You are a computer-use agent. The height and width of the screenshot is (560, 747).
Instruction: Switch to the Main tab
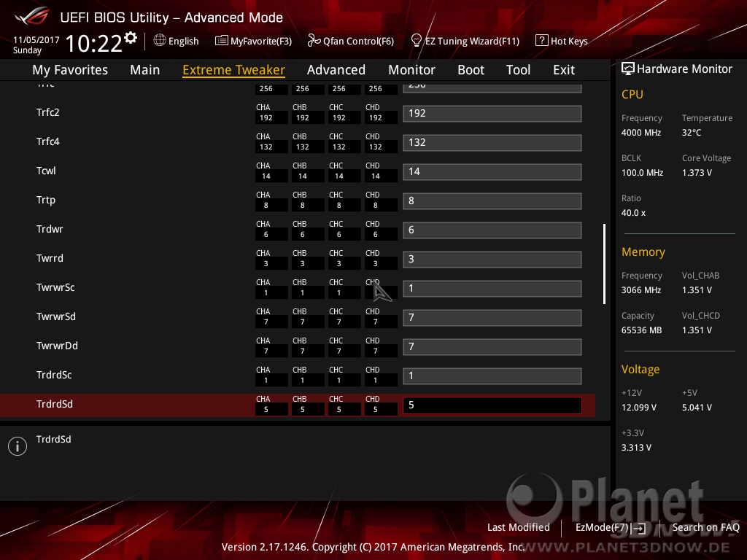[145, 69]
